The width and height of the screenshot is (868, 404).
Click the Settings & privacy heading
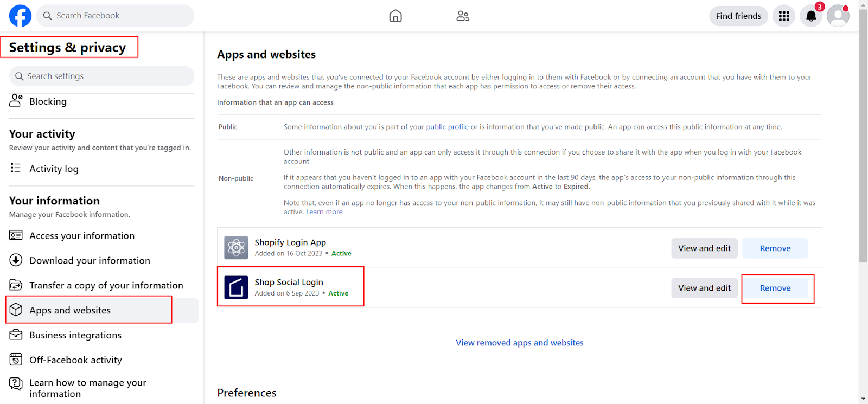click(67, 48)
